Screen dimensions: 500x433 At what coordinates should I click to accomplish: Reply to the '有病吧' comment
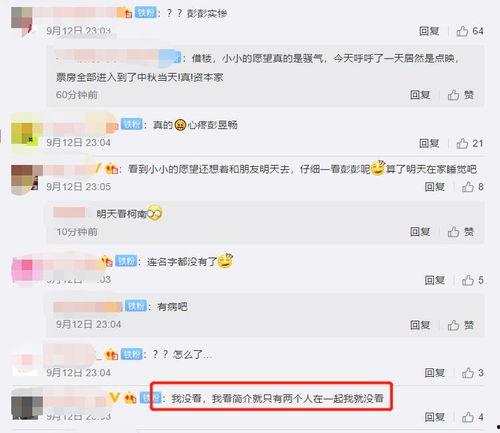click(420, 325)
